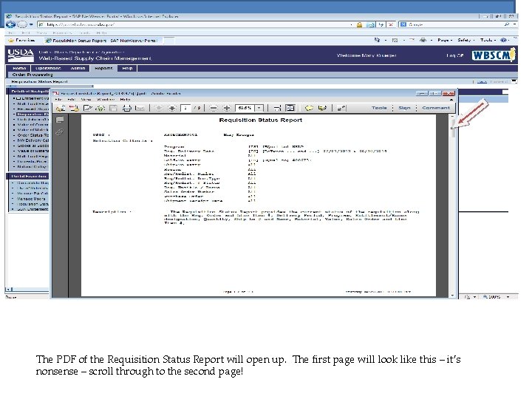Click the Back link in portal header
532x399 pixels.
(482, 82)
